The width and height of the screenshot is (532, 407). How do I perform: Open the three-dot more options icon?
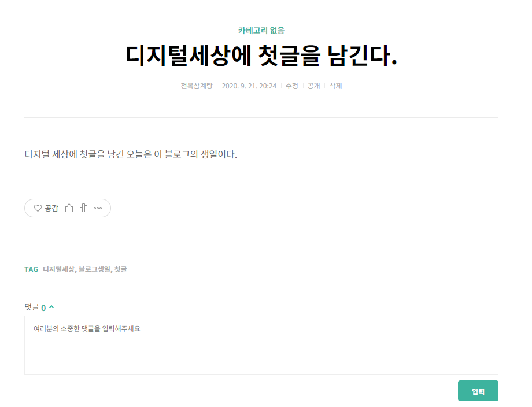pos(98,208)
